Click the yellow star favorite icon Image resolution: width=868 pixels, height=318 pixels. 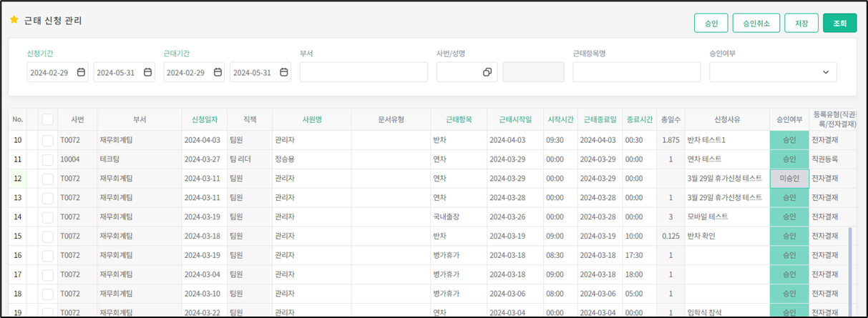pos(14,20)
